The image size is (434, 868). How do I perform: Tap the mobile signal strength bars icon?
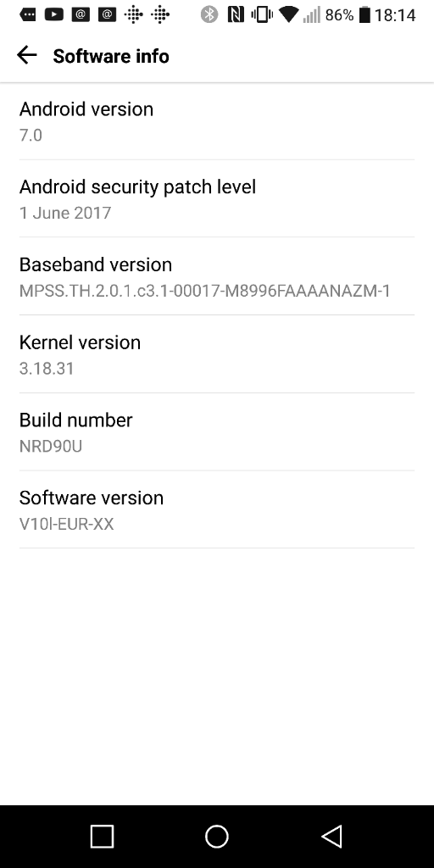[x=312, y=15]
